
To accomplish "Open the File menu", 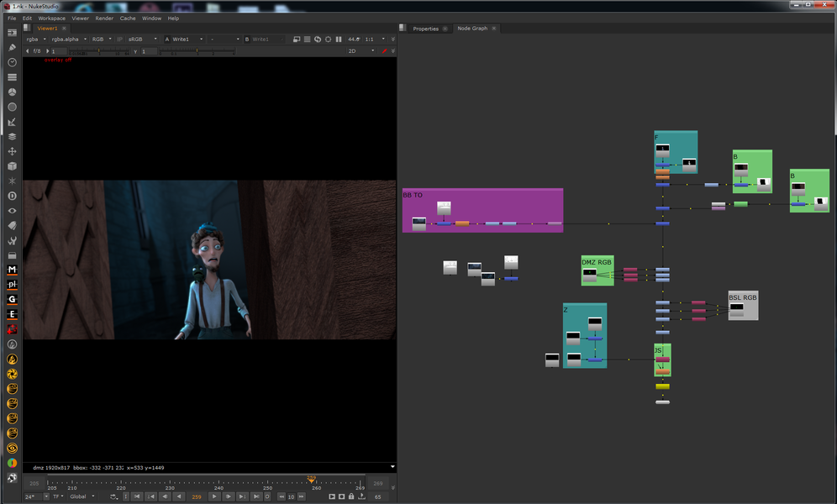I will 12,18.
